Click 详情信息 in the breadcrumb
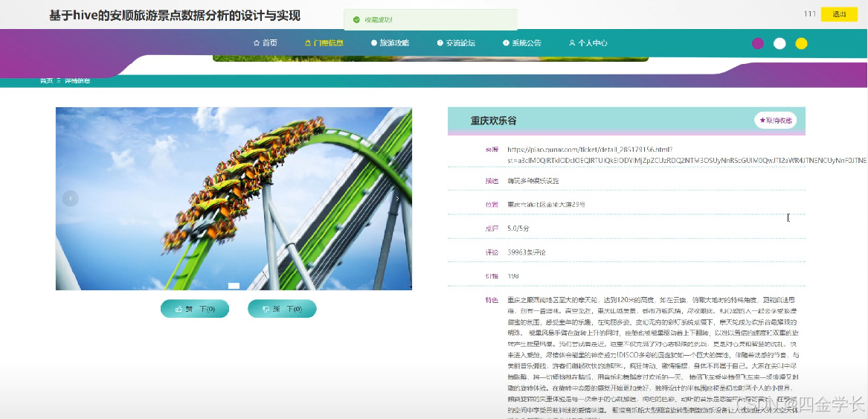This screenshot has width=868, height=419. 77,81
